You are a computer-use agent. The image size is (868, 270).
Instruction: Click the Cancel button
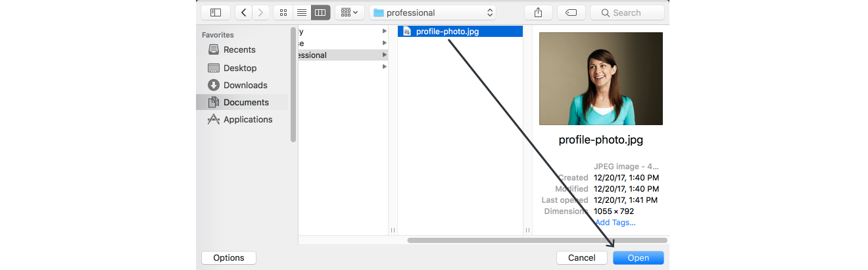click(581, 258)
